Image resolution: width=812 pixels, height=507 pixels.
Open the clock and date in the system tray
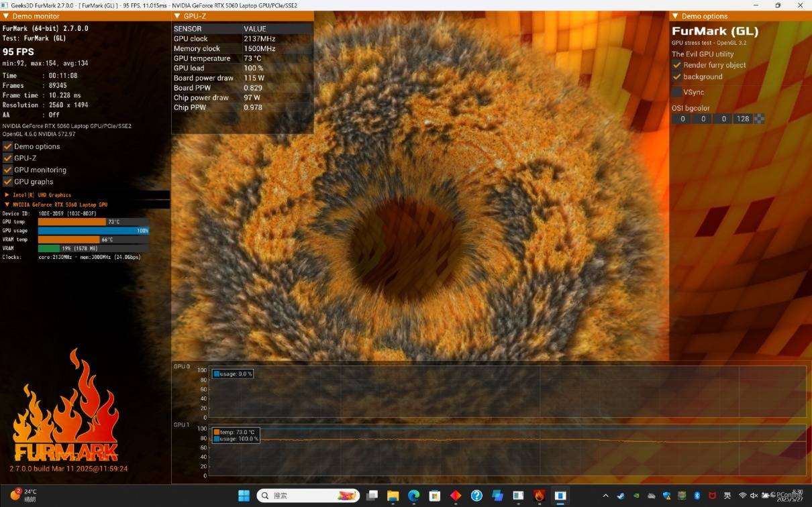(x=789, y=496)
